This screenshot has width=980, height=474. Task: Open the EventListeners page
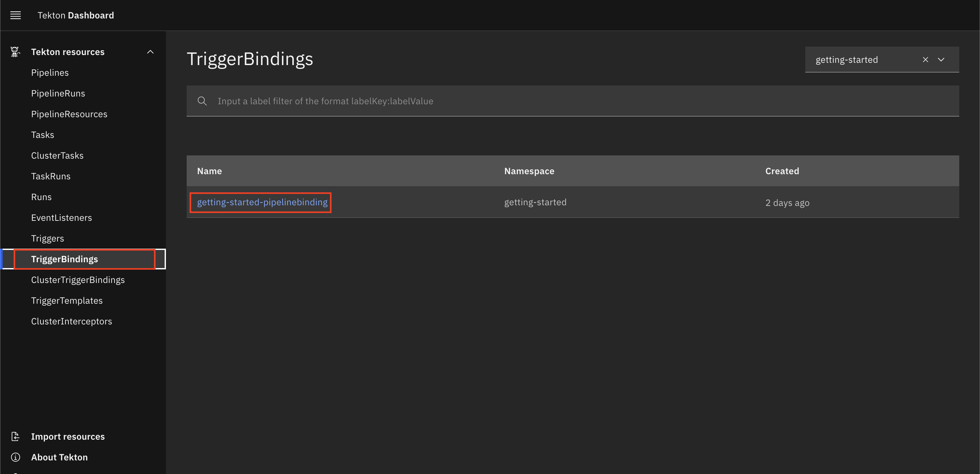point(61,218)
